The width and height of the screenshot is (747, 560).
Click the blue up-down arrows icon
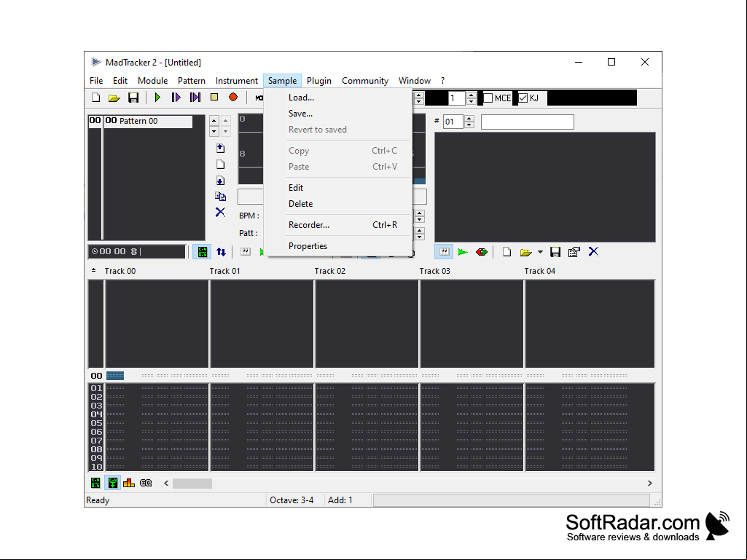click(221, 252)
